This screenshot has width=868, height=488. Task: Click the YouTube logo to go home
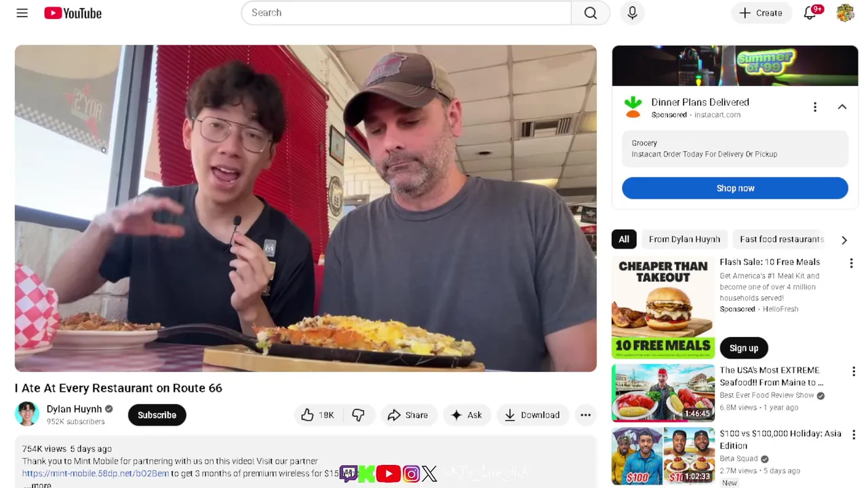(x=73, y=13)
